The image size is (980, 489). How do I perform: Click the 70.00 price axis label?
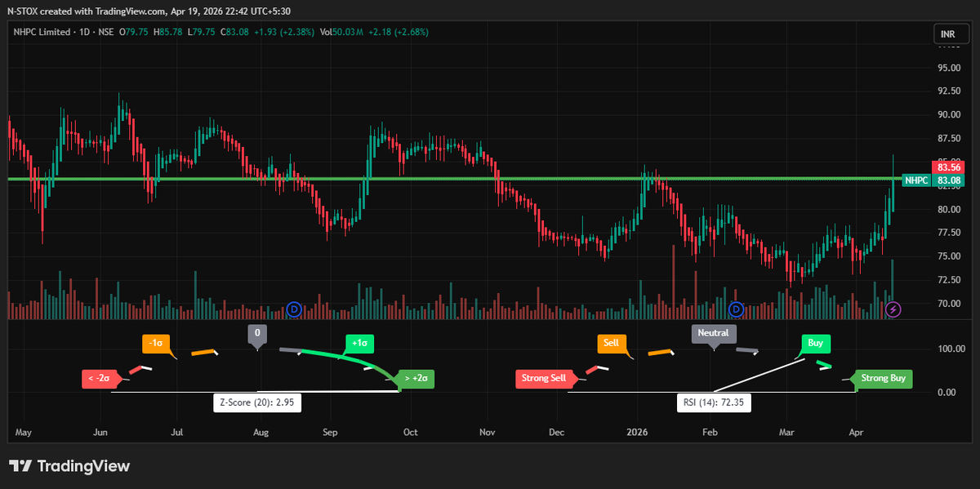point(947,304)
